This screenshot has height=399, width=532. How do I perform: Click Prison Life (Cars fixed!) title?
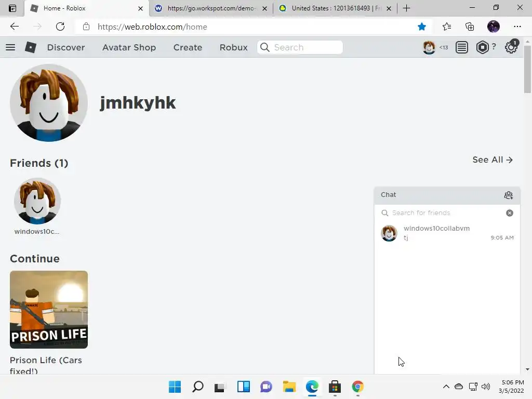46,365
